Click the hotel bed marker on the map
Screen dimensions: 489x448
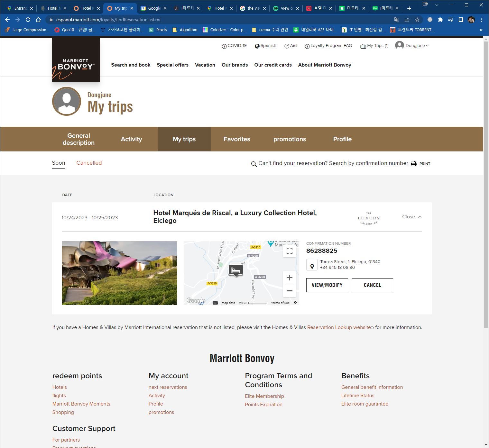(x=236, y=270)
